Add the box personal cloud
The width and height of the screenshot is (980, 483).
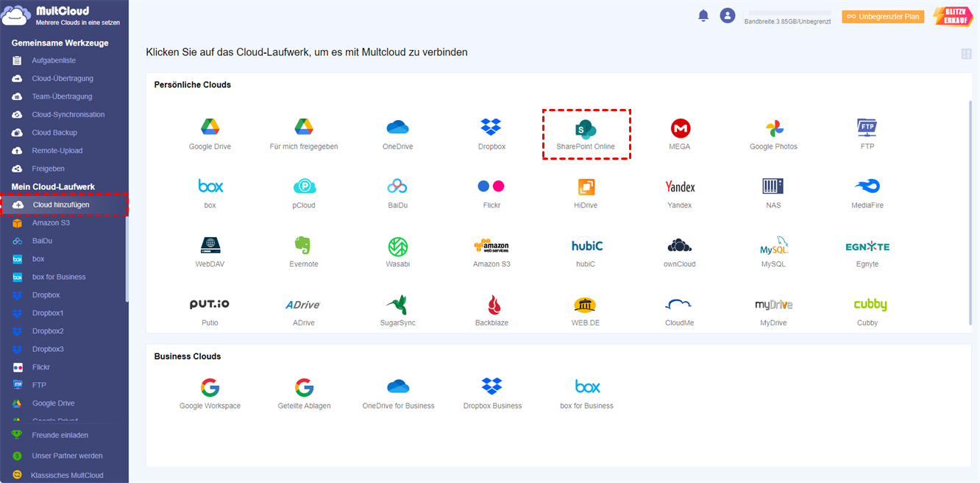tap(210, 193)
